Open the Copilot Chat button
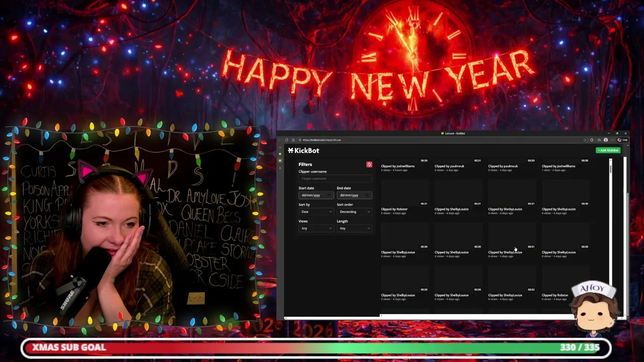644x362 pixels. pyautogui.click(x=622, y=140)
